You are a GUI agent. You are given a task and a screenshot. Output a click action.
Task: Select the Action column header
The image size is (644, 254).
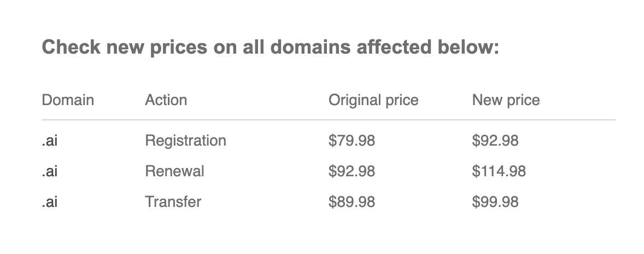click(166, 100)
